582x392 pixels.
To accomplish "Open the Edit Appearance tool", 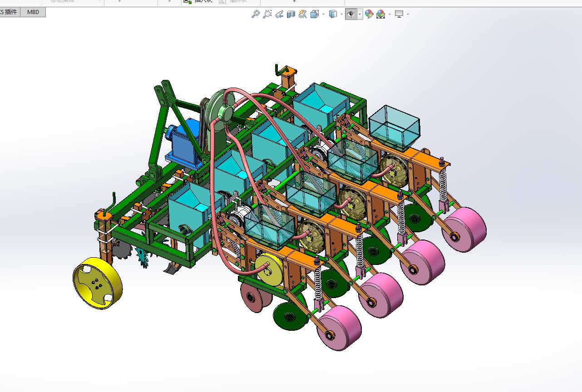I will [369, 14].
